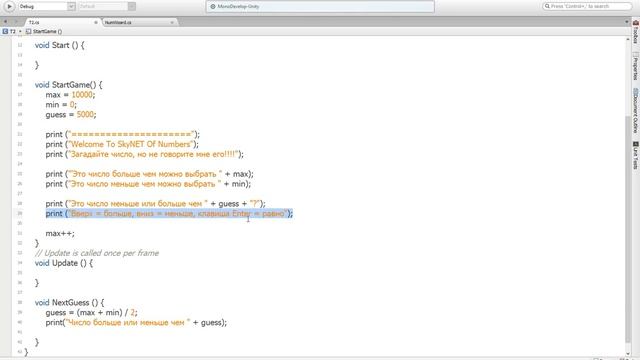Open the Document Outline side pad
The width and height of the screenshot is (640, 360).
(x=636, y=111)
